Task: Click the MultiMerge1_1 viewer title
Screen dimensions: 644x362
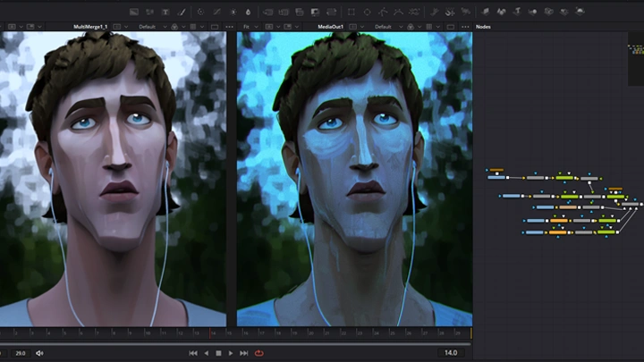Action: (x=90, y=27)
